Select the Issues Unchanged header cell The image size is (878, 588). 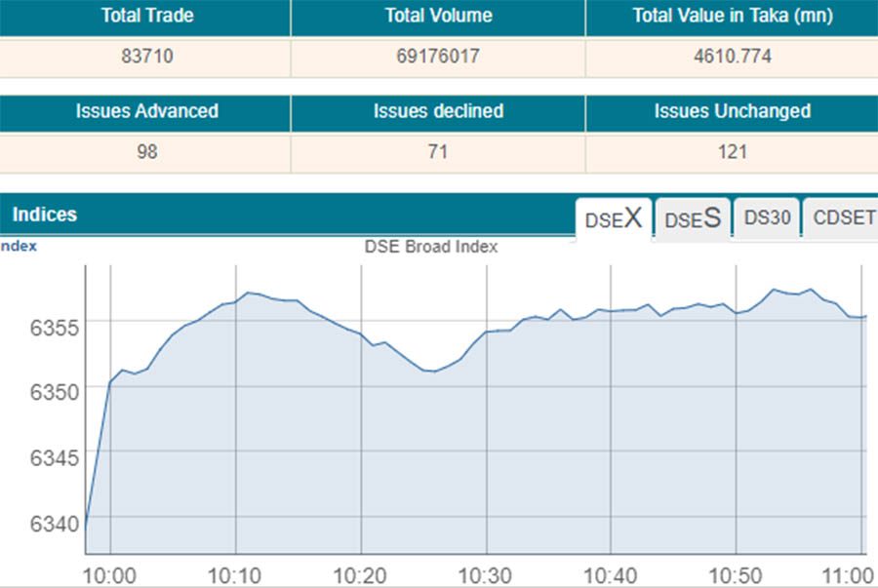click(732, 111)
